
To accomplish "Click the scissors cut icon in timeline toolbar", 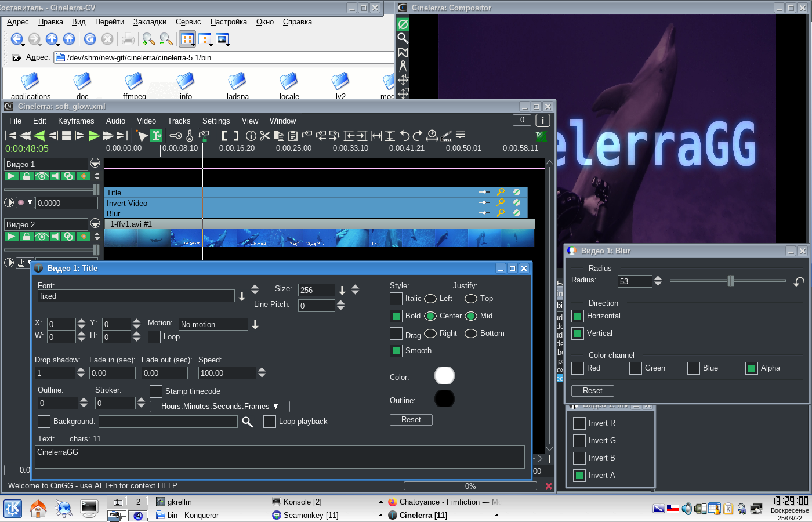I will (x=265, y=136).
